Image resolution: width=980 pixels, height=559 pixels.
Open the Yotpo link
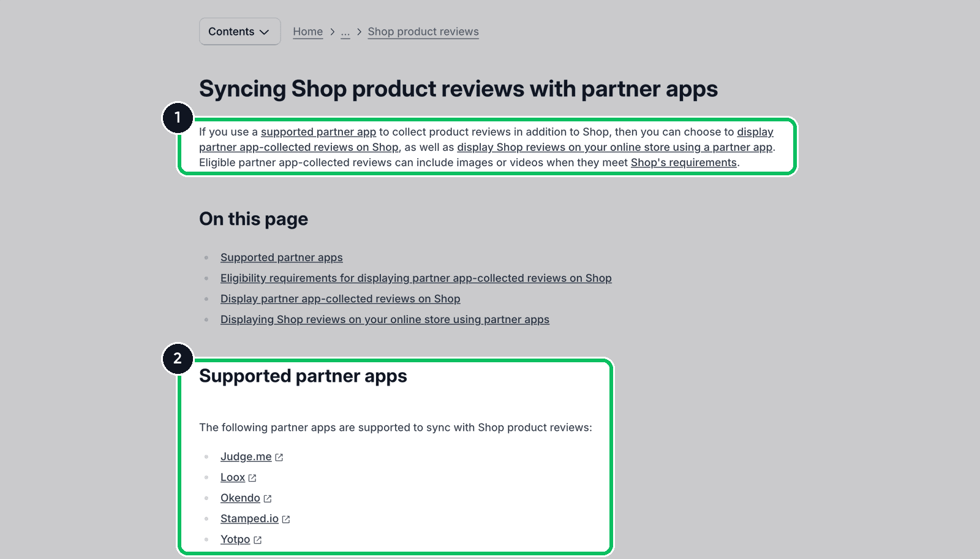(x=235, y=539)
